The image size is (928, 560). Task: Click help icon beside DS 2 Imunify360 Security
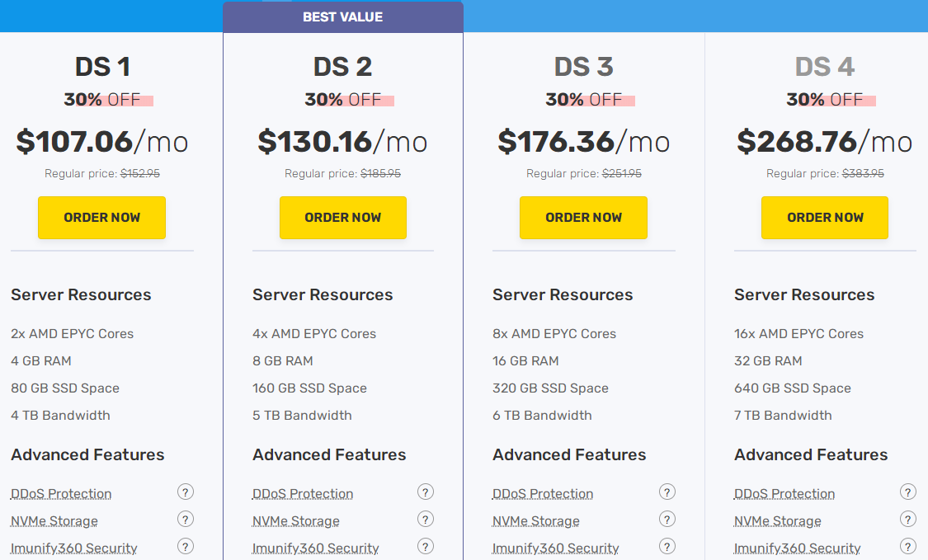click(x=426, y=546)
